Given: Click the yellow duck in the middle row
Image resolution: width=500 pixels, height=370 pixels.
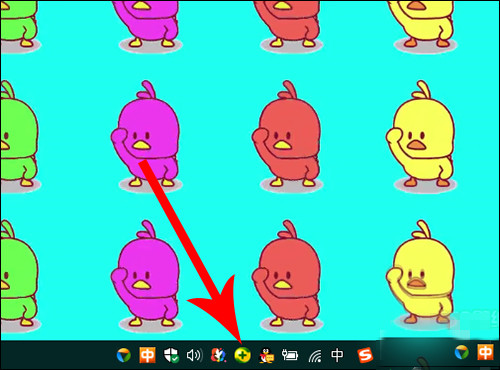Looking at the screenshot, I should click(x=422, y=135).
